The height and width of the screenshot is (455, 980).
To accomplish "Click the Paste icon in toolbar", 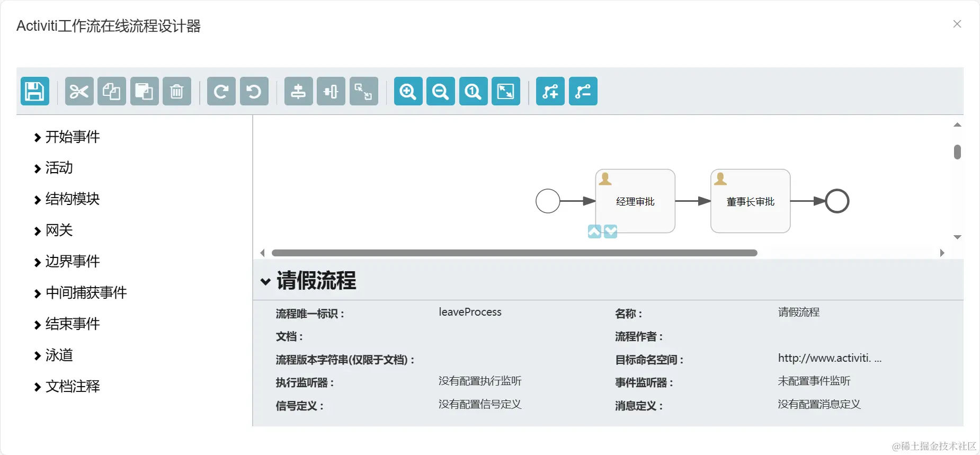I will click(145, 91).
